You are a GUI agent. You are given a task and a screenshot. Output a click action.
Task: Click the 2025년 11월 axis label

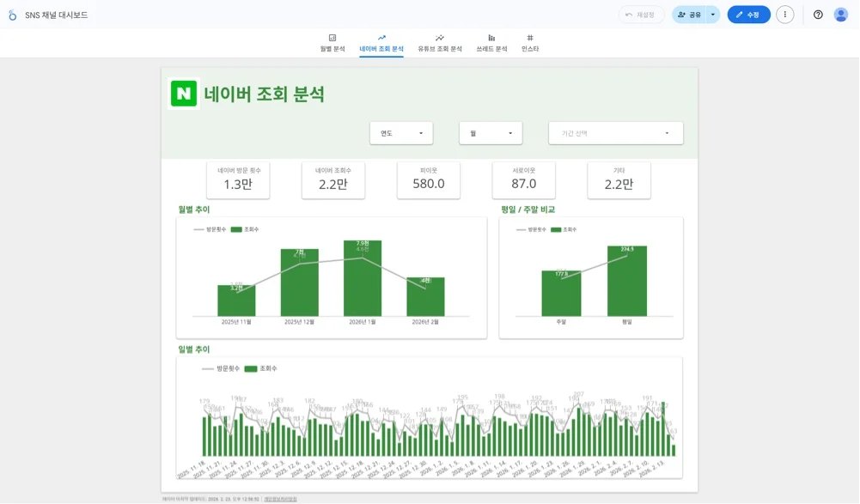click(x=236, y=322)
